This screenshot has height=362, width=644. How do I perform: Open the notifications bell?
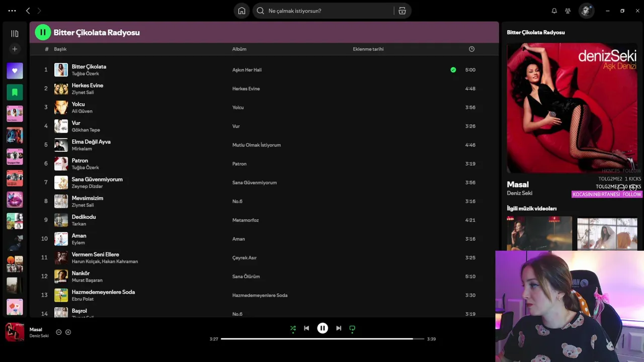click(x=554, y=11)
